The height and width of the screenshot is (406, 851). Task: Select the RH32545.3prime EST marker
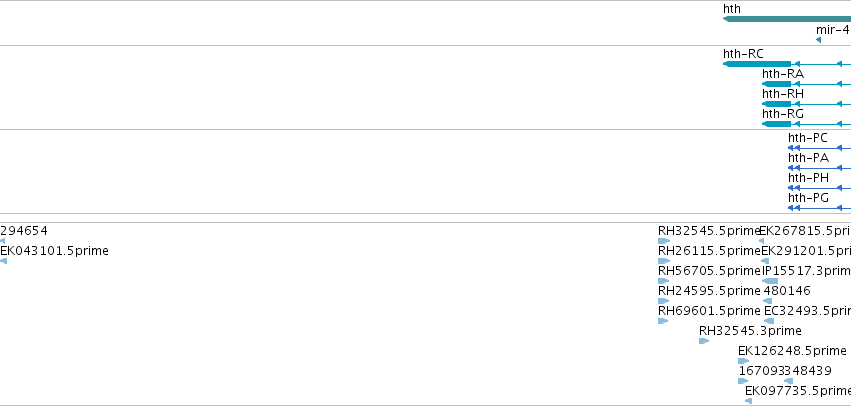pos(704,341)
